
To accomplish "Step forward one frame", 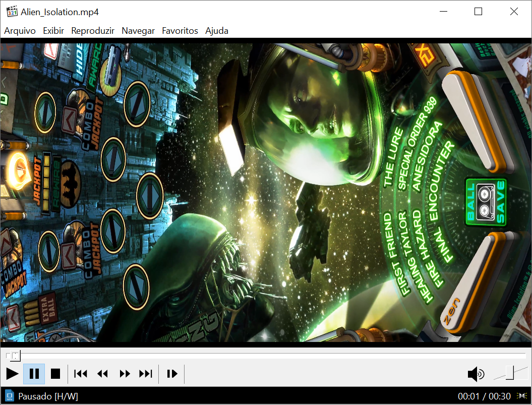I will click(x=172, y=374).
